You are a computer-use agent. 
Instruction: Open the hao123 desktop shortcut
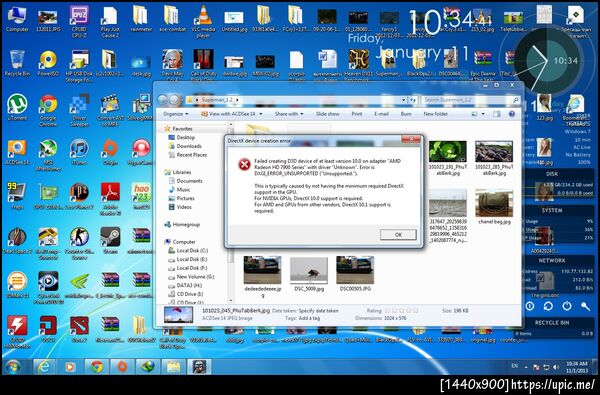point(141,196)
